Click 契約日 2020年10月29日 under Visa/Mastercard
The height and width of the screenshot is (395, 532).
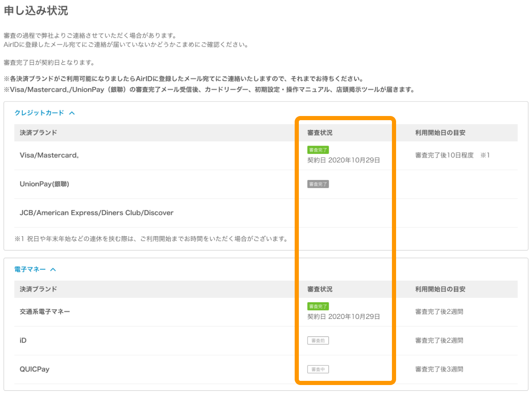click(x=344, y=160)
